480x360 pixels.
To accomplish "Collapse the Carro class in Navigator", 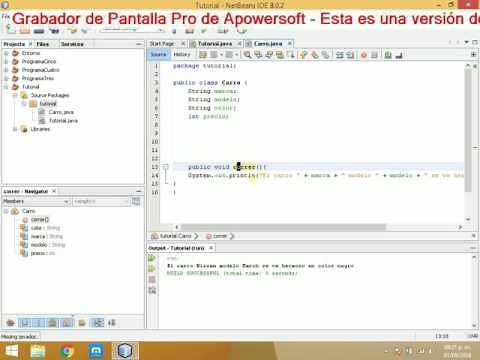I will pos(6,211).
